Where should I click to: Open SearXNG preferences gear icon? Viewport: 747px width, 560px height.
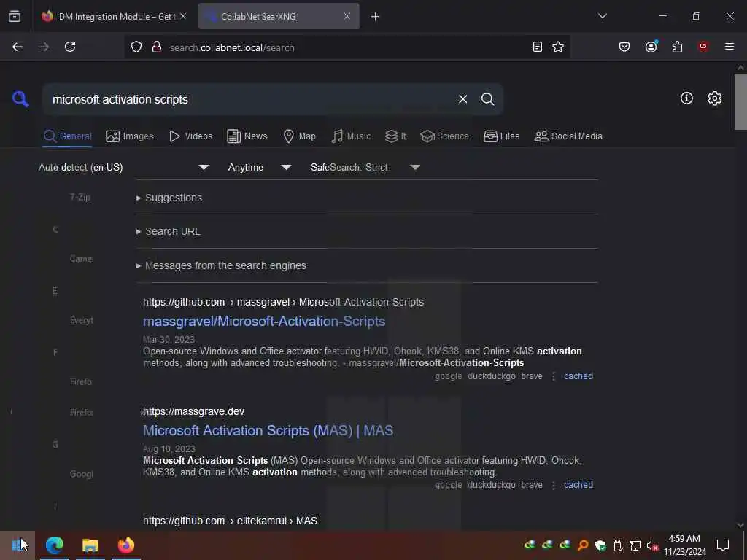(714, 98)
